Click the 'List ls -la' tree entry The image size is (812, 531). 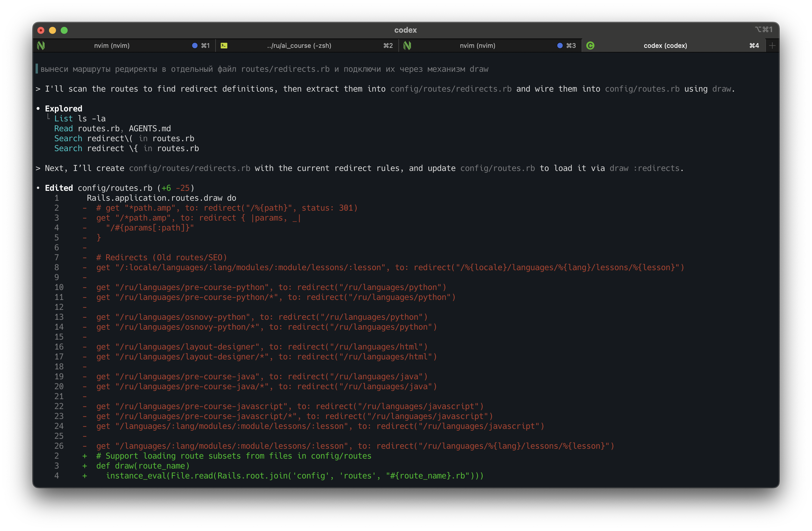(80, 118)
